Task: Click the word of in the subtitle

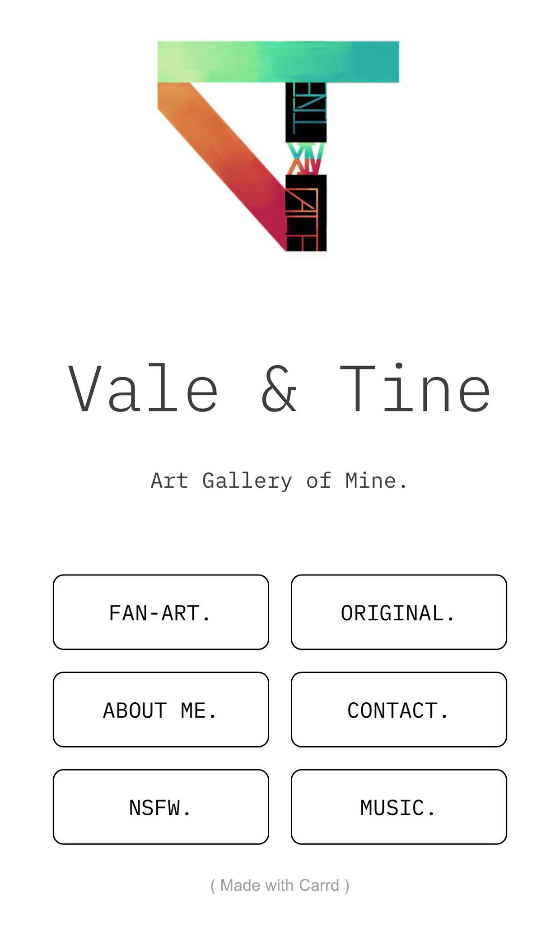Action: (x=318, y=481)
